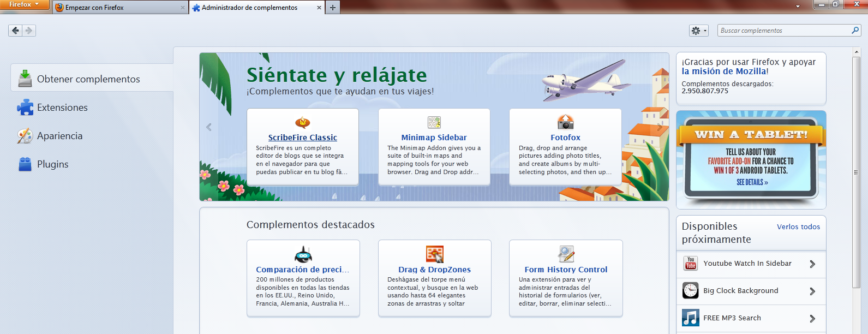Click the Minimap Sidebar map icon

tap(434, 122)
